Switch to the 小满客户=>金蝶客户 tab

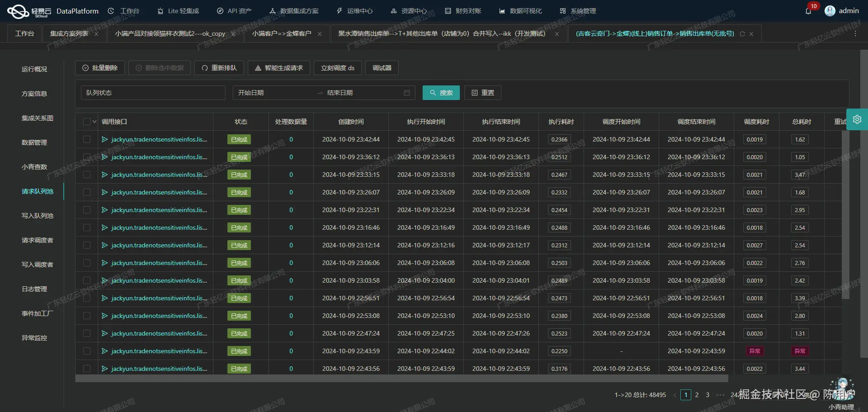point(282,33)
